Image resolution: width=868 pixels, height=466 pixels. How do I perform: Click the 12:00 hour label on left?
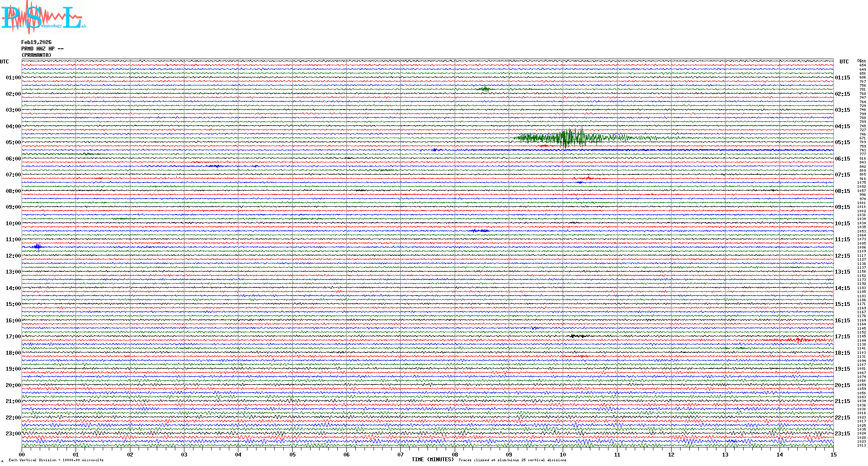point(13,256)
